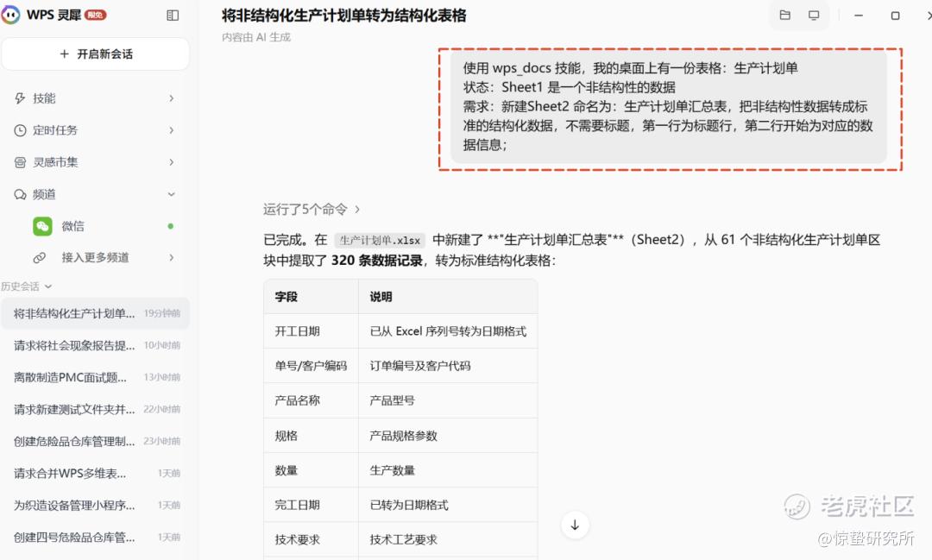The width and height of the screenshot is (932, 560).
Task: Select the 规格 table cell
Action: point(311,436)
